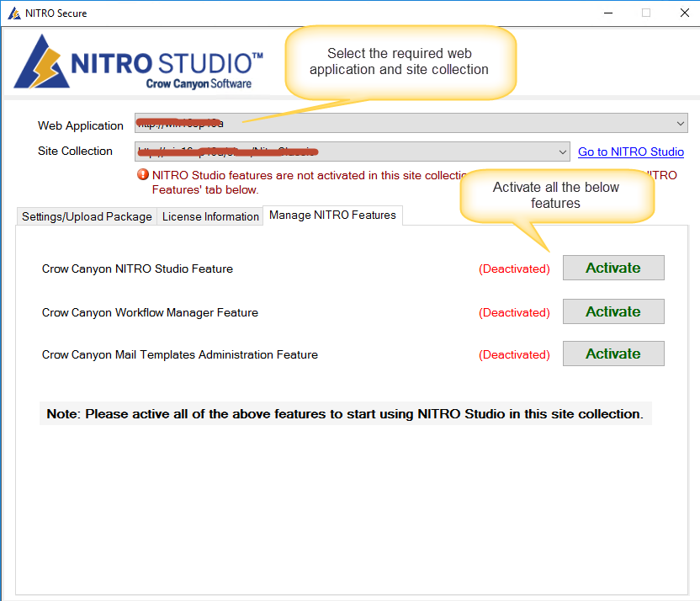Click the Deactivated status next to Workflow Manager
Screen dimensions: 700x601
514,311
